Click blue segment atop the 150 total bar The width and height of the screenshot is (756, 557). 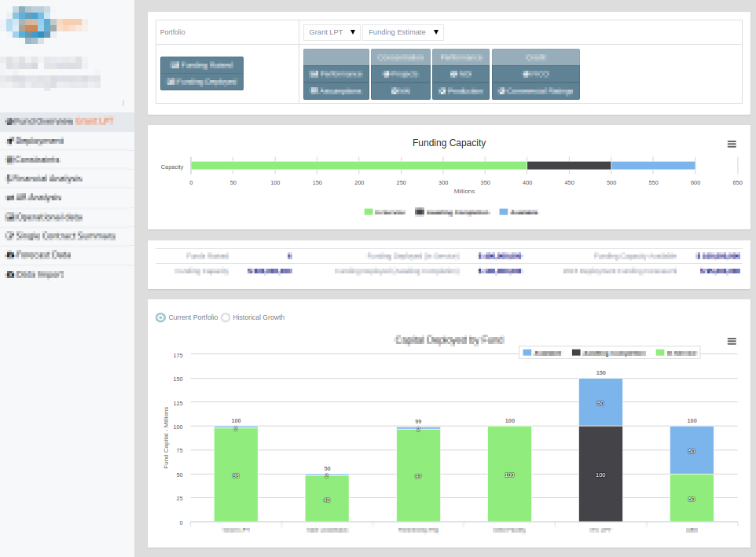point(600,403)
